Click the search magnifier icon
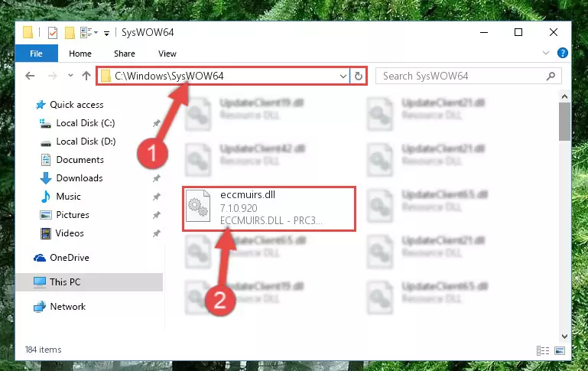This screenshot has width=588, height=371. (x=551, y=76)
